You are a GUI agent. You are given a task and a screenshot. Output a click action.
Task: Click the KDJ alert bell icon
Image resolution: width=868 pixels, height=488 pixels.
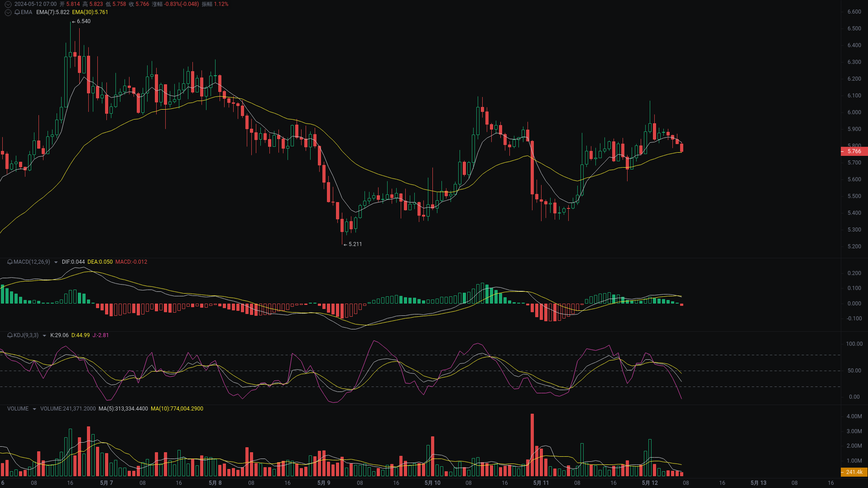point(10,335)
